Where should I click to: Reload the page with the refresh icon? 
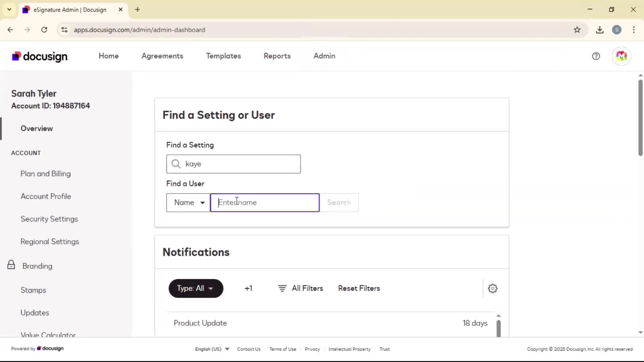click(x=44, y=30)
